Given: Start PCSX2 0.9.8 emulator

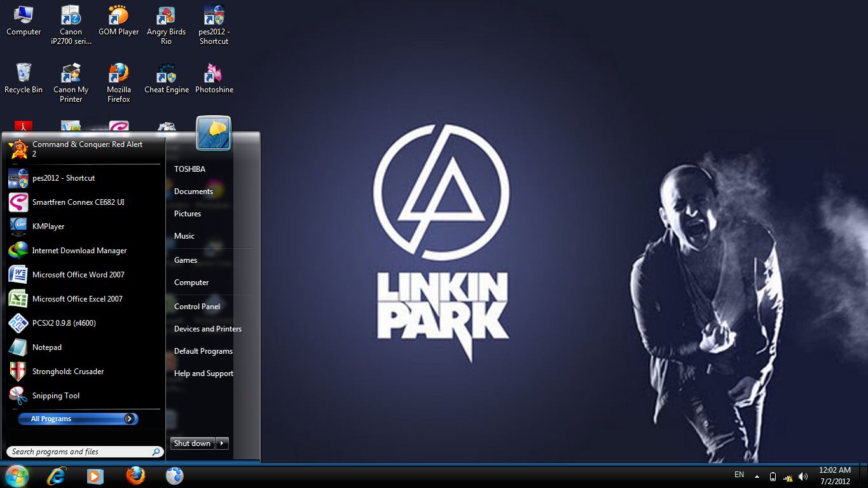Looking at the screenshot, I should pyautogui.click(x=85, y=323).
